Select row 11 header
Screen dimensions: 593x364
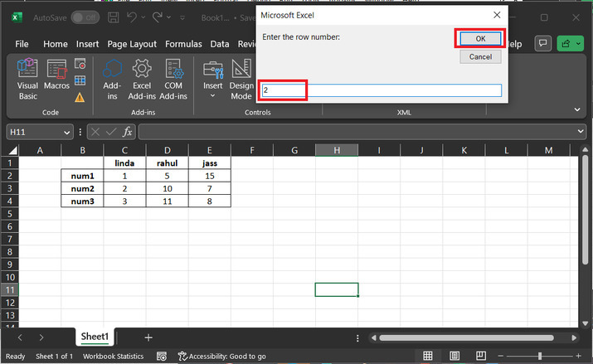(x=10, y=290)
